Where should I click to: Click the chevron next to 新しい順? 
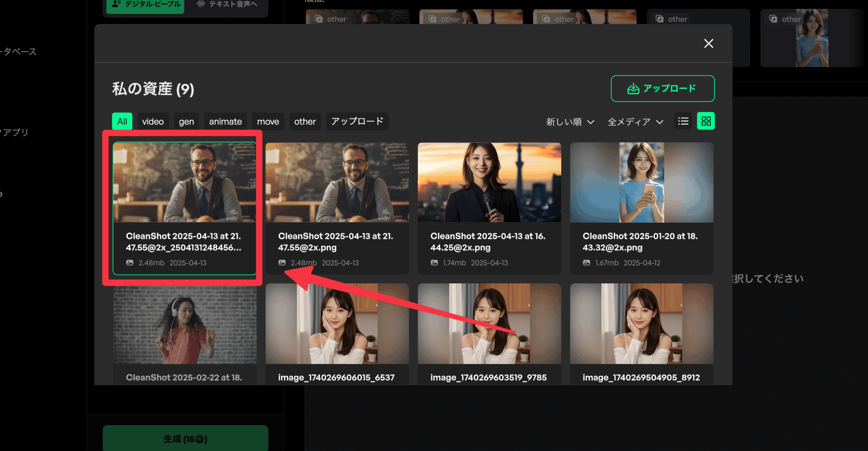point(591,122)
